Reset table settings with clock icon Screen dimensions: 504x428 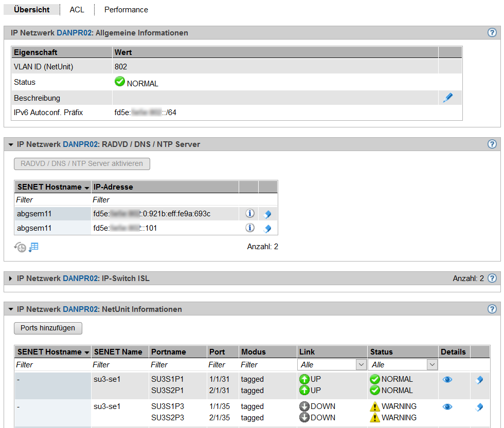tap(20, 247)
